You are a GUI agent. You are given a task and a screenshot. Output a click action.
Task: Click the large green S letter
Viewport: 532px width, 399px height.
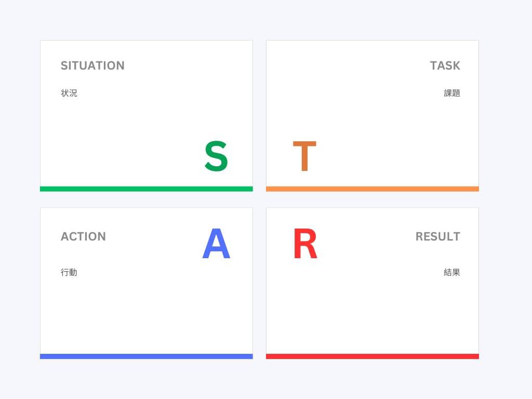tap(216, 156)
